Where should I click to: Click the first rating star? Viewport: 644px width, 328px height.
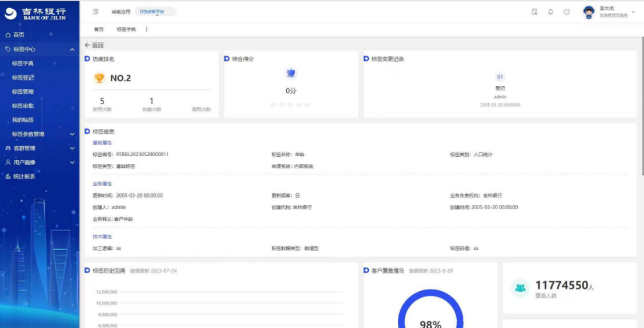[273, 105]
